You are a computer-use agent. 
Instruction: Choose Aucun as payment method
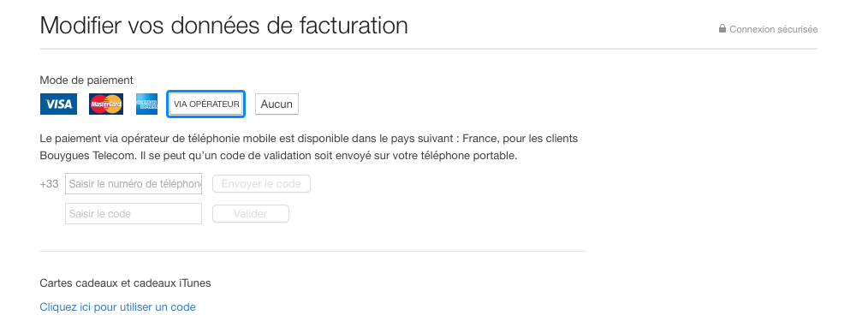click(x=276, y=104)
